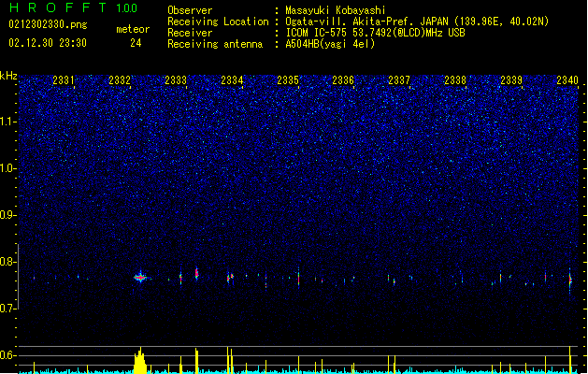Click the 2338 time marker
The width and height of the screenshot is (588, 374).
pyautogui.click(x=455, y=80)
